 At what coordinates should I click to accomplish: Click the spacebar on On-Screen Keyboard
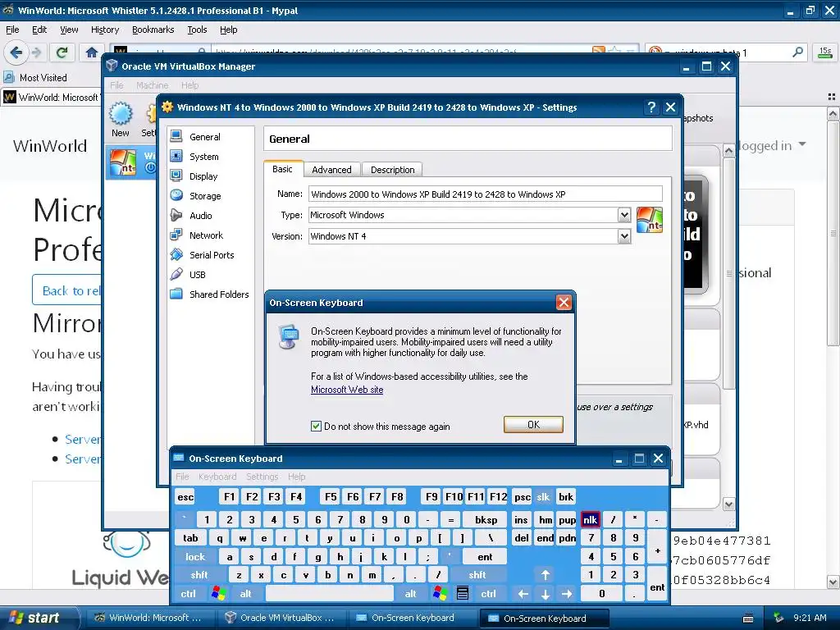(x=330, y=594)
